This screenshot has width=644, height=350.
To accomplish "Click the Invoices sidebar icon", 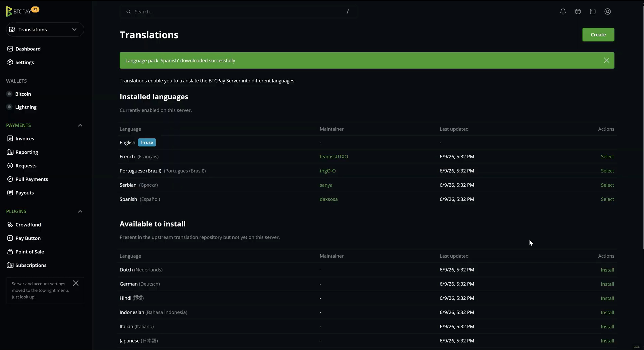I will [10, 139].
